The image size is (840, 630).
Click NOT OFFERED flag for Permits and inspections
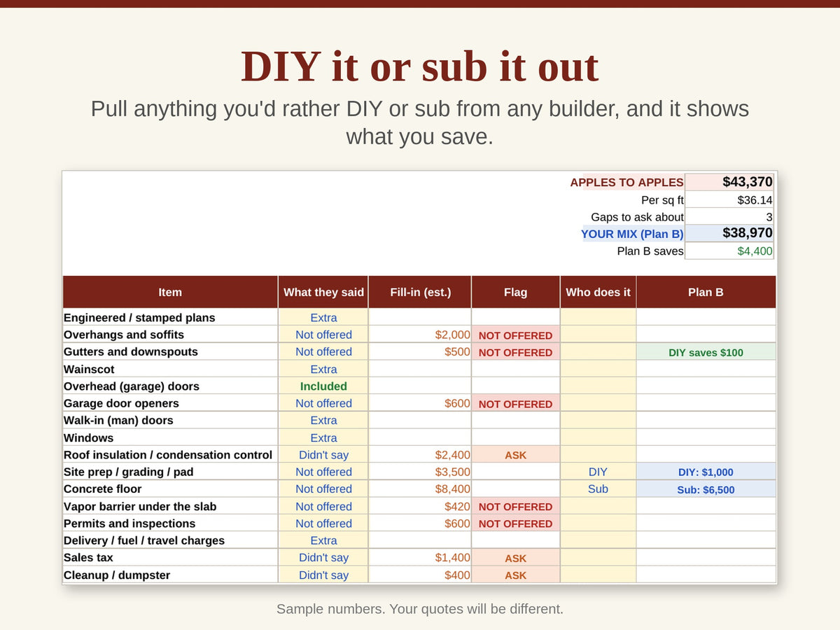(x=516, y=523)
